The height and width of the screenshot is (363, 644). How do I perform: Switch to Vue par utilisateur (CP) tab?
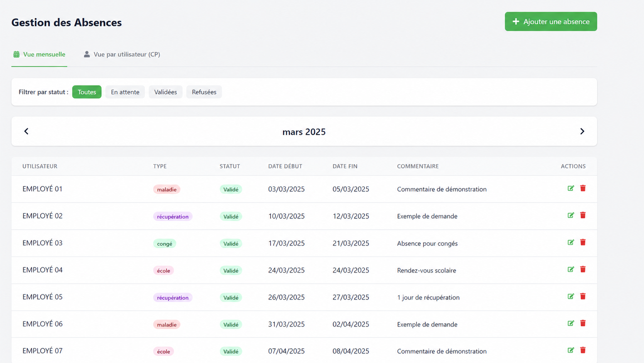122,54
